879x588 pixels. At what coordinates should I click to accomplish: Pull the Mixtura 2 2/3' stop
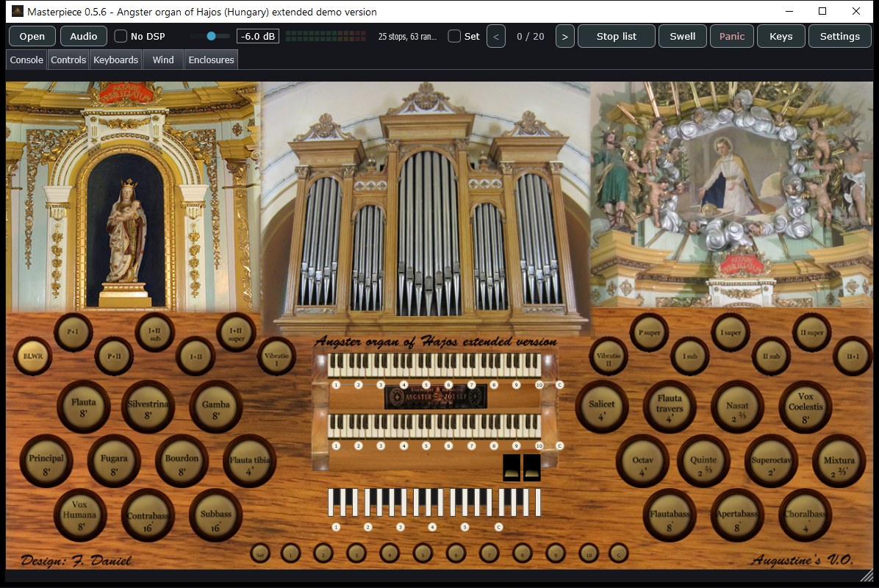coord(839,462)
